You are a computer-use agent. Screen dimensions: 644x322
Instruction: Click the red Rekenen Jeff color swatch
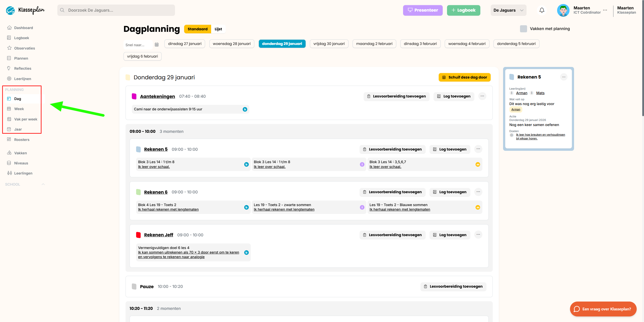point(138,235)
